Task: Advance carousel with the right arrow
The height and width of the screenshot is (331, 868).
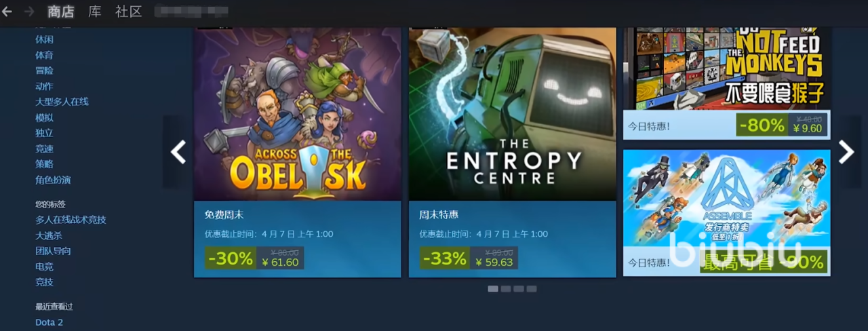Action: (x=846, y=152)
